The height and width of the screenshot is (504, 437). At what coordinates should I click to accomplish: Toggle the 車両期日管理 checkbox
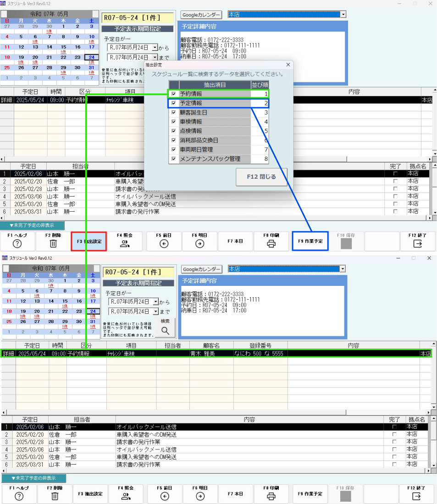point(174,149)
